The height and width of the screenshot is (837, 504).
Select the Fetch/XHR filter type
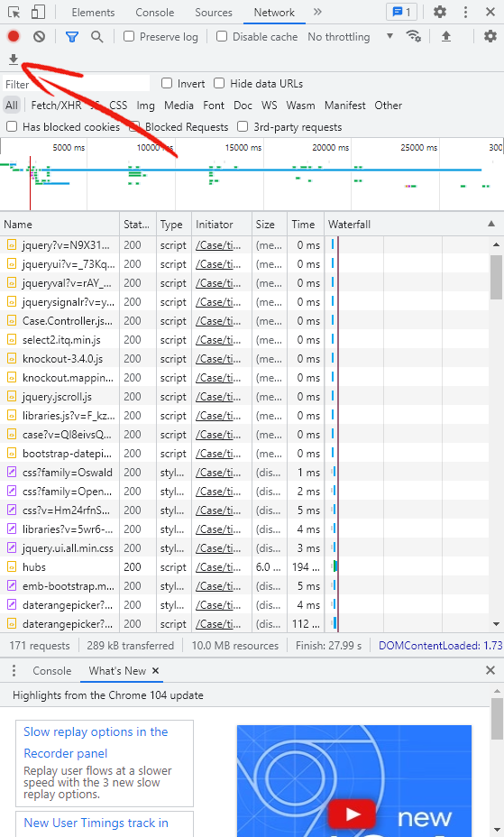pos(56,106)
